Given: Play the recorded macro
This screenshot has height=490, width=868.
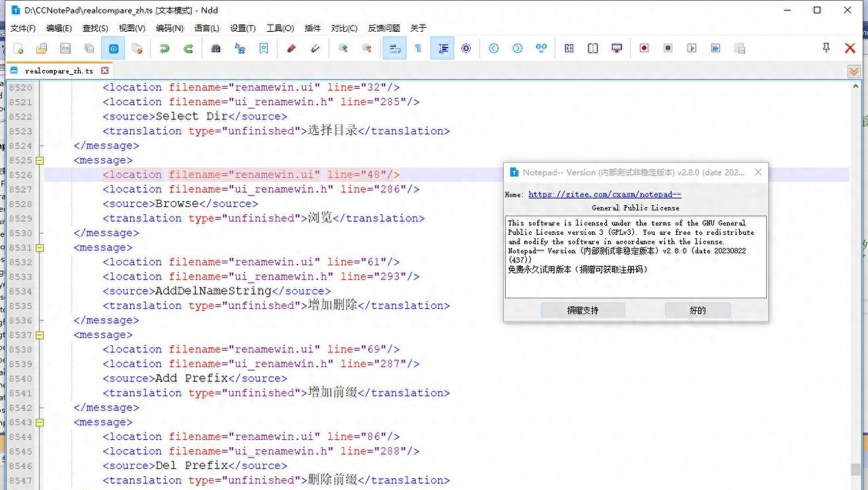Looking at the screenshot, I should [690, 48].
